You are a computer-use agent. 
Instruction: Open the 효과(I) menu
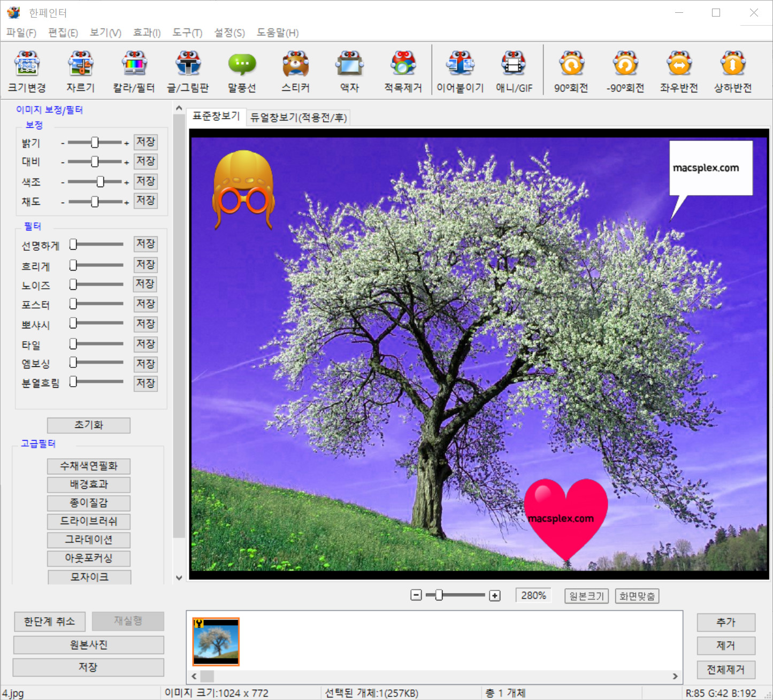pyautogui.click(x=147, y=33)
